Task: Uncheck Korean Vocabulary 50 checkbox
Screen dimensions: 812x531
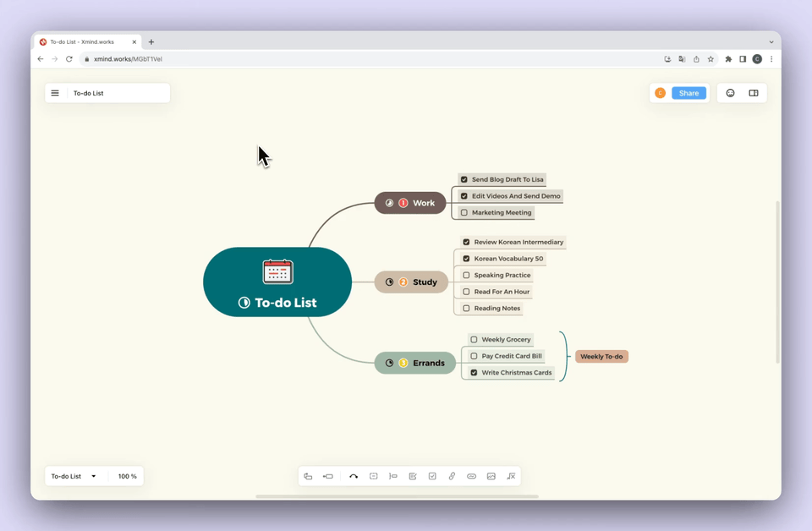Action: pyautogui.click(x=466, y=259)
